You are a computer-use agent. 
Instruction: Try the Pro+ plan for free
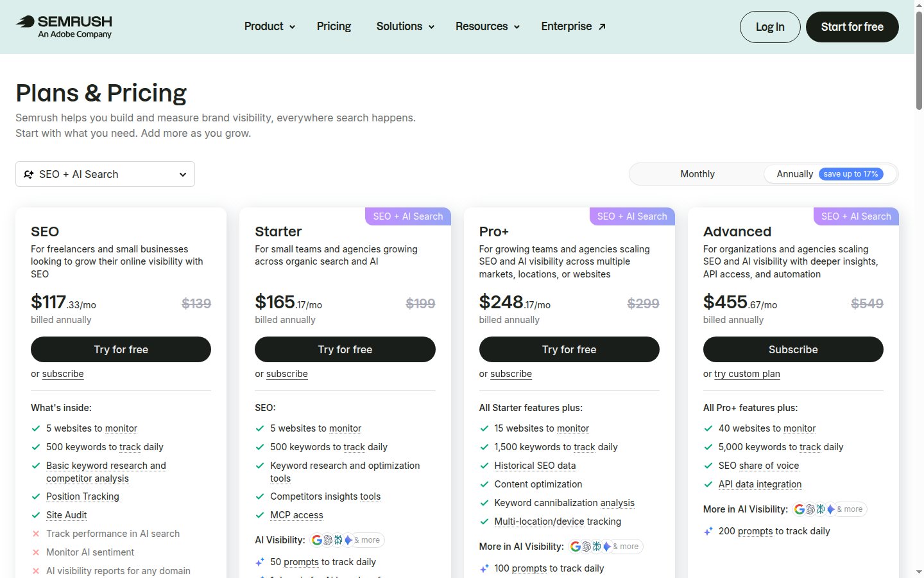coord(569,349)
